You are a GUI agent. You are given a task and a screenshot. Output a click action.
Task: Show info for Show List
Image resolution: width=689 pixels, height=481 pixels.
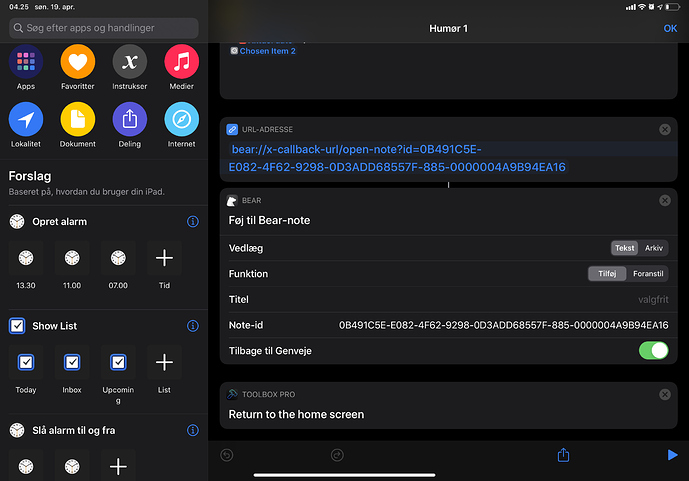[192, 326]
